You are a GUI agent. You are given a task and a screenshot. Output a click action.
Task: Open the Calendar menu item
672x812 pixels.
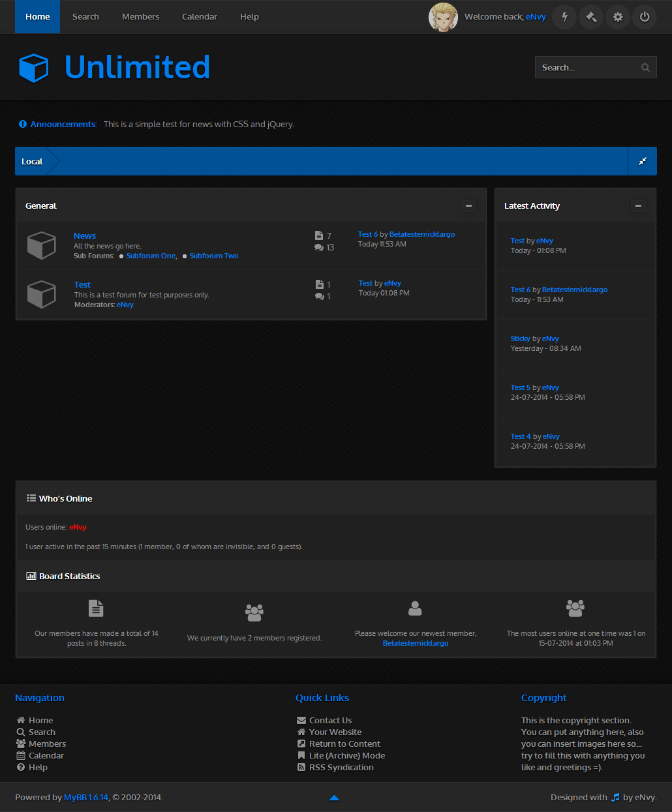[200, 17]
